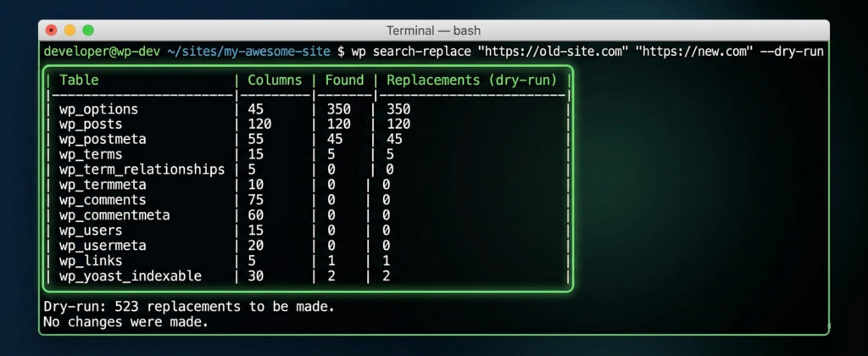Select the wp_options table row name
This screenshot has width=868, height=356.
[x=98, y=109]
